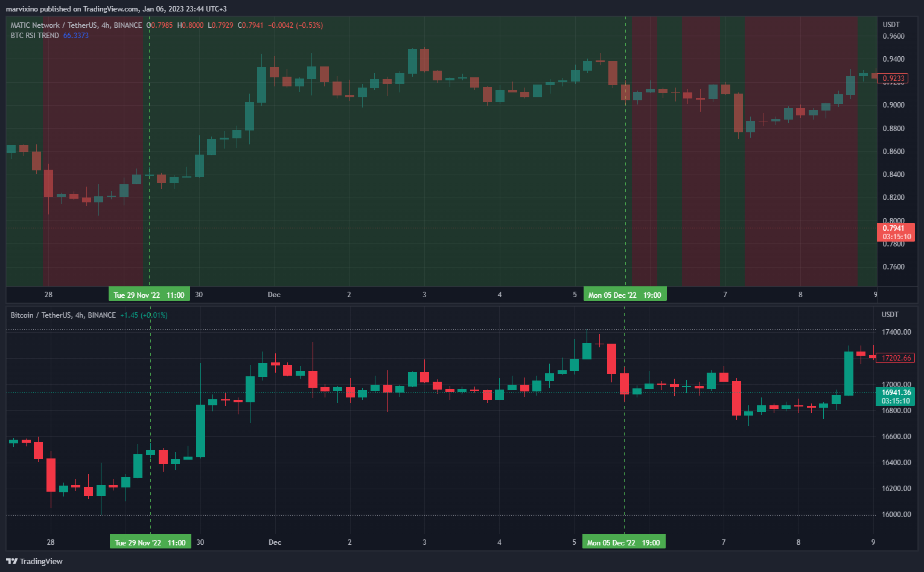Click the low price L0.7929
Image resolution: width=924 pixels, height=572 pixels.
220,25
